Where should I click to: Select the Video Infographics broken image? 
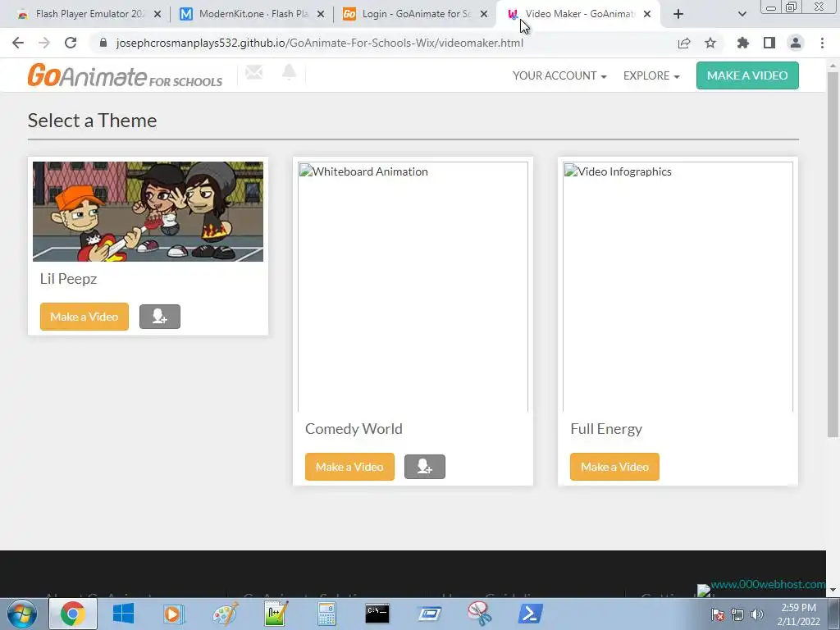[x=678, y=286]
